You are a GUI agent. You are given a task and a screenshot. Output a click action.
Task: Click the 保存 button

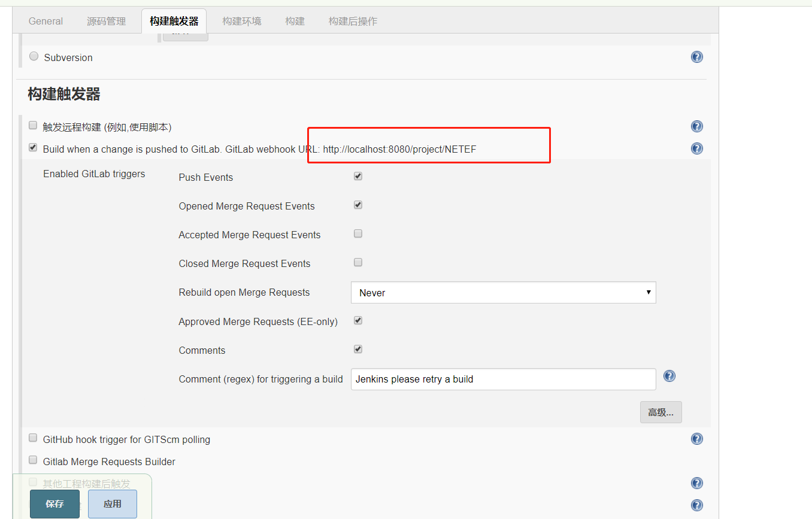coord(54,504)
